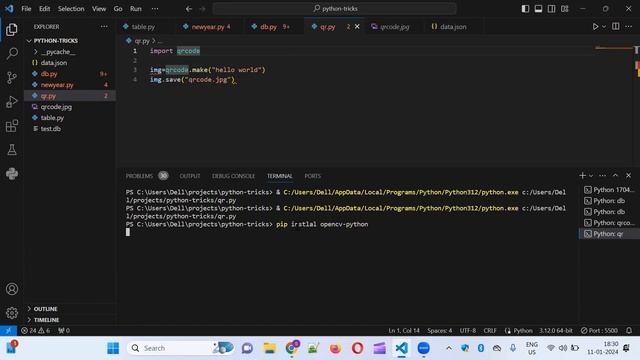Screen dimensions: 640x360
Task: Go back with navigation arrow
Action: tap(189, 9)
